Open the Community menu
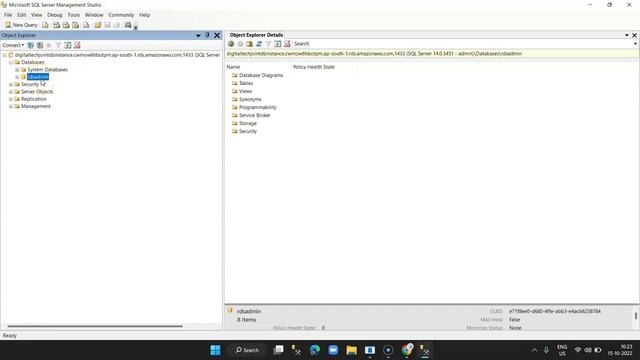 click(x=121, y=15)
